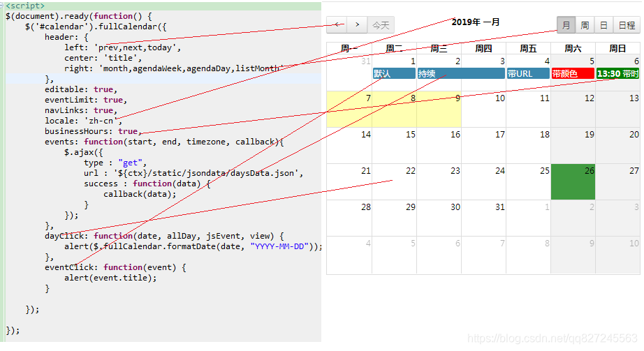Click the "<script>" tag line in code
Viewport: 644px width, 351px height.
[25, 6]
